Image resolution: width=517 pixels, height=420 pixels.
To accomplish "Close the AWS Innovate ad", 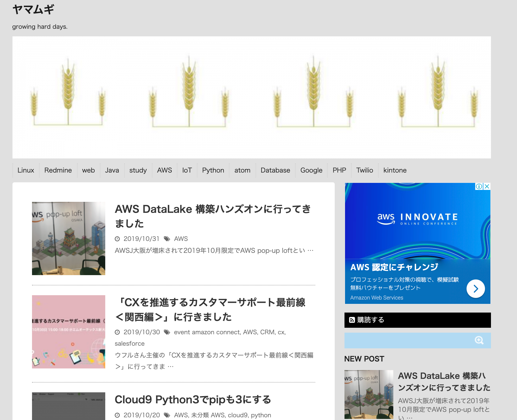I will [x=487, y=186].
